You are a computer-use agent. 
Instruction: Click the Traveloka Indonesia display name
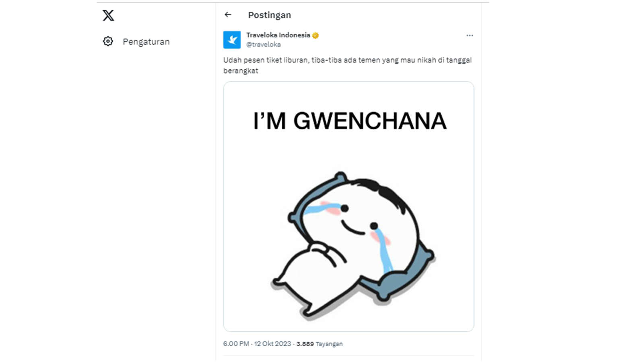(278, 35)
